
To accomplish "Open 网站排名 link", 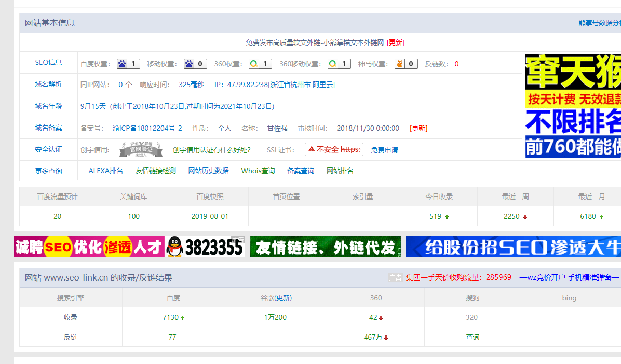I will [340, 171].
